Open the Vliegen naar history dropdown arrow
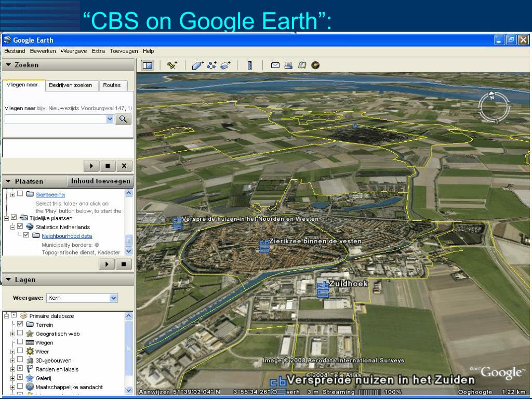Screen dimensions: 532x399 point(110,119)
